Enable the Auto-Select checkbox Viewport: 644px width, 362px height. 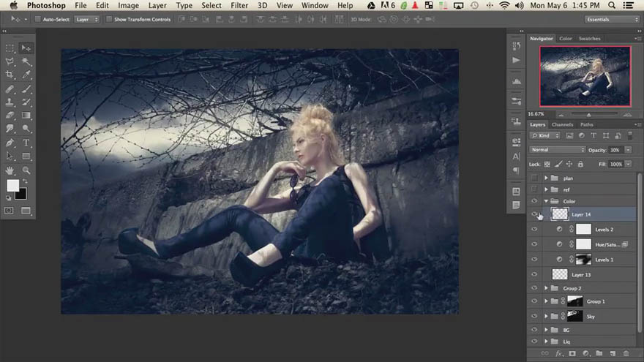(x=38, y=19)
